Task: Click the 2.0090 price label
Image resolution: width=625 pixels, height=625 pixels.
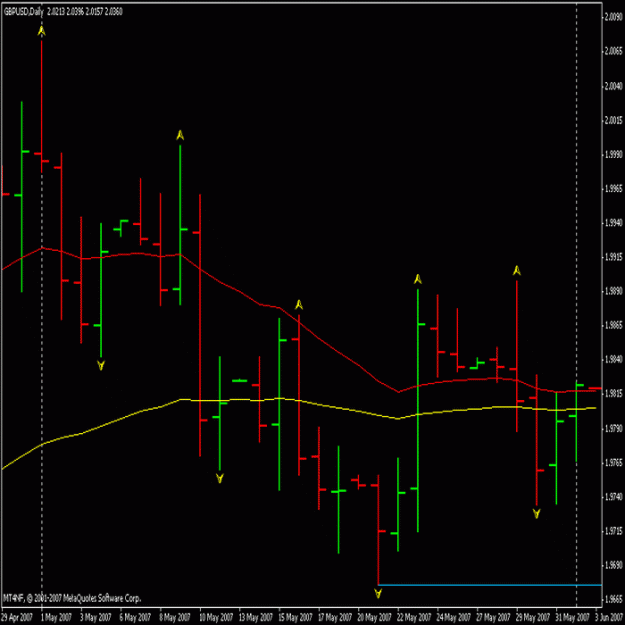Action: 614,17
